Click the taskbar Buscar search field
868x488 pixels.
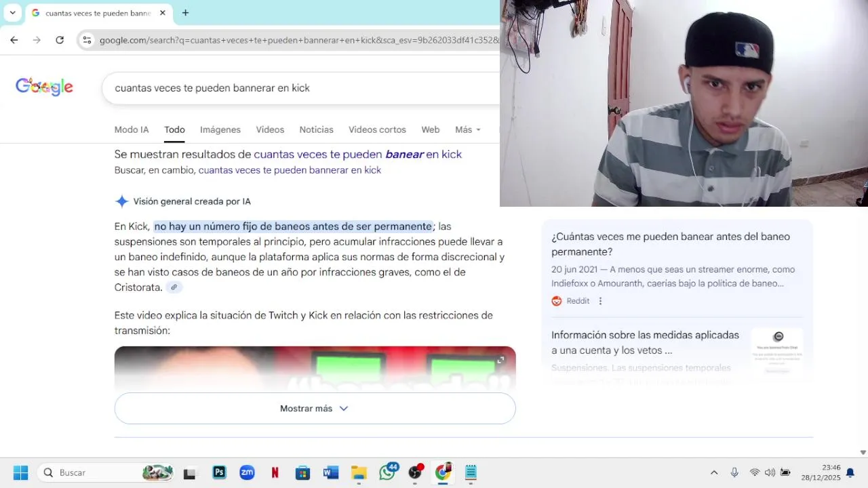(106, 472)
